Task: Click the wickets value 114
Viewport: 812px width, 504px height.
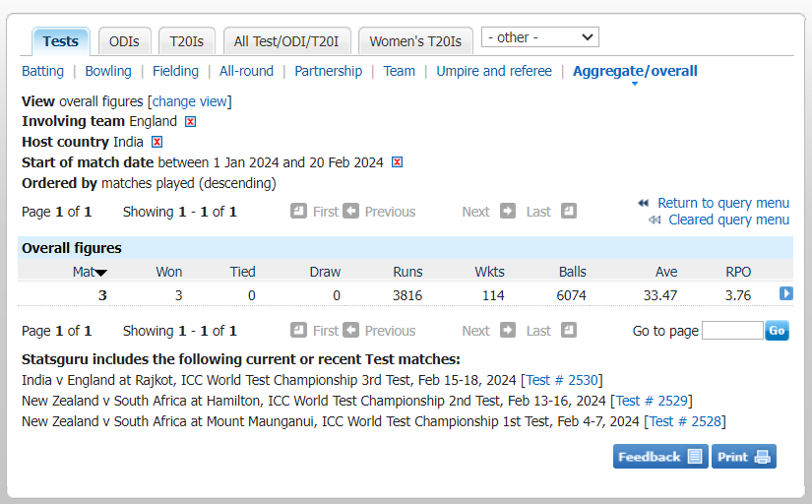Action: [493, 295]
